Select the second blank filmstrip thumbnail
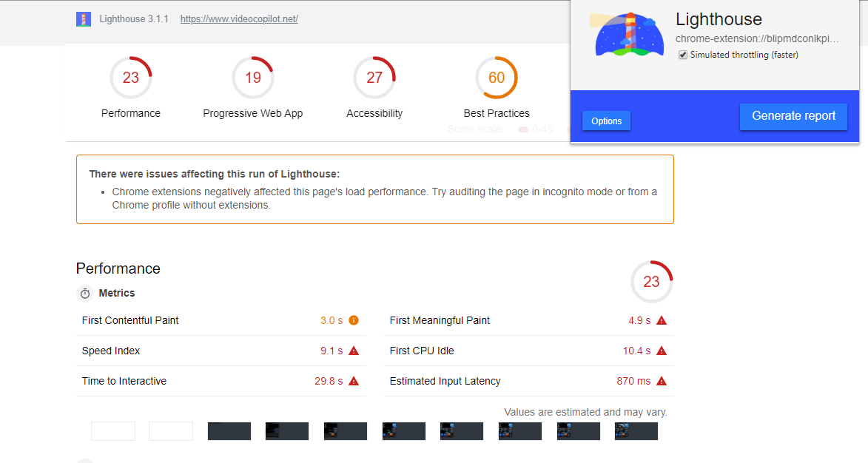868x463 pixels. pos(171,431)
